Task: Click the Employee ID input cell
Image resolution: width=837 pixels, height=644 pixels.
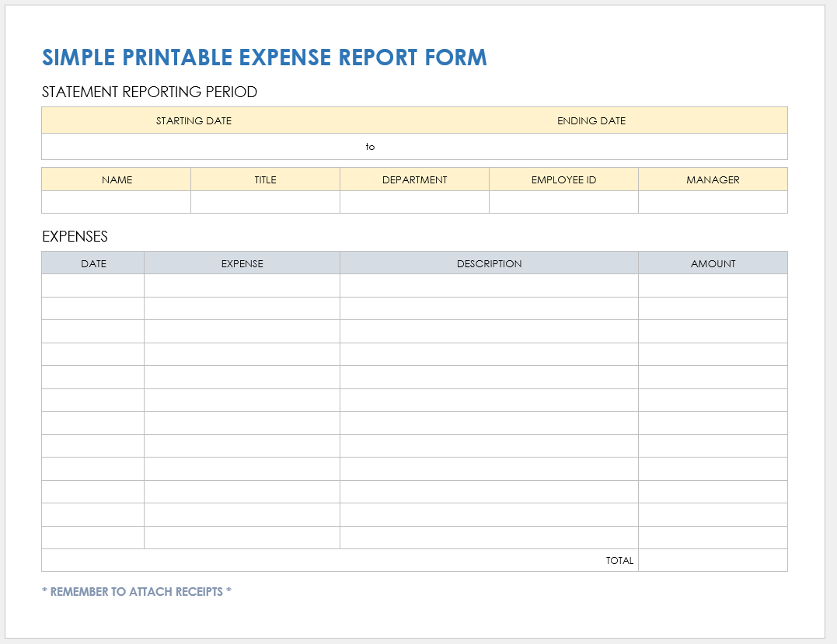Action: (x=563, y=202)
